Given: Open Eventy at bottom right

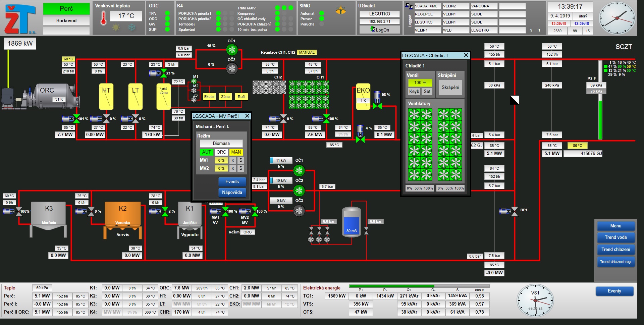Looking at the screenshot, I should pyautogui.click(x=614, y=291).
